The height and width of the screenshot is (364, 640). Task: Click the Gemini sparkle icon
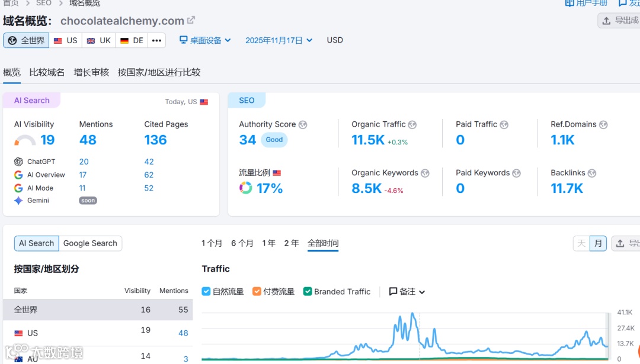point(18,201)
